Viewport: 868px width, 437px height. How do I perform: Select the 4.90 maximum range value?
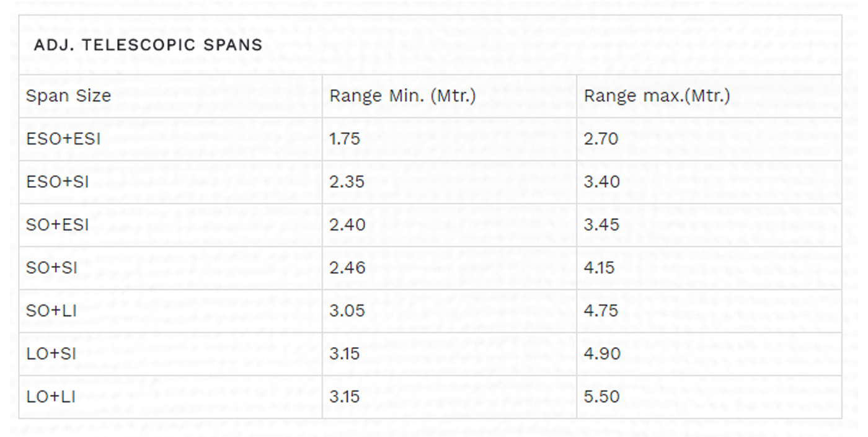(602, 353)
